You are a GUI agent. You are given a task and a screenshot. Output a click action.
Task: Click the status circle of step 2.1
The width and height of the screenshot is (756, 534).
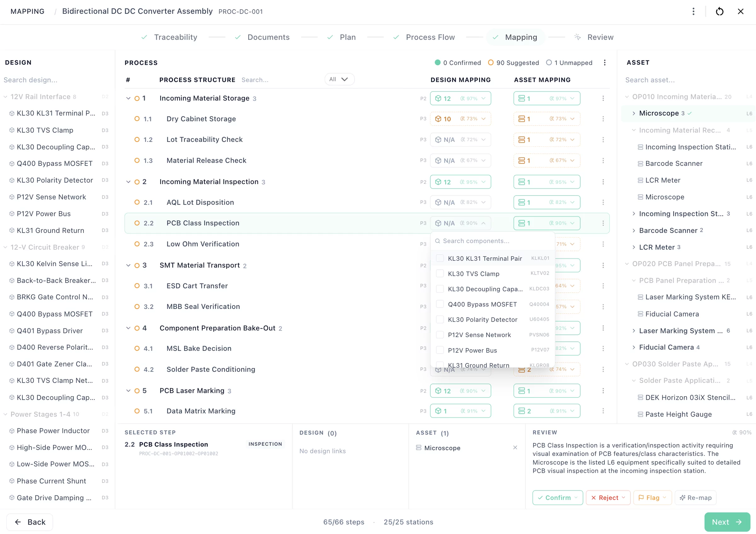click(137, 202)
